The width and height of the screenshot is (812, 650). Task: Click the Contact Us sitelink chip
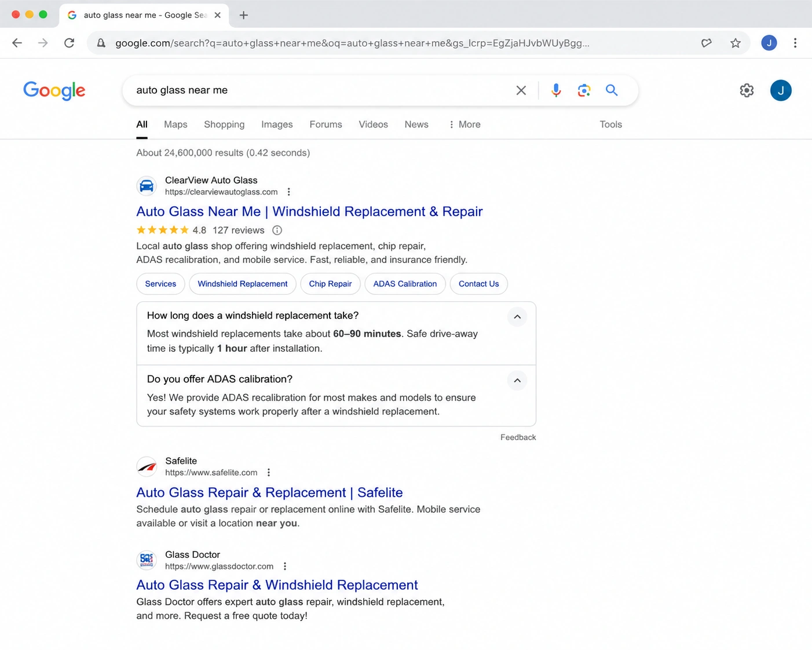tap(478, 284)
